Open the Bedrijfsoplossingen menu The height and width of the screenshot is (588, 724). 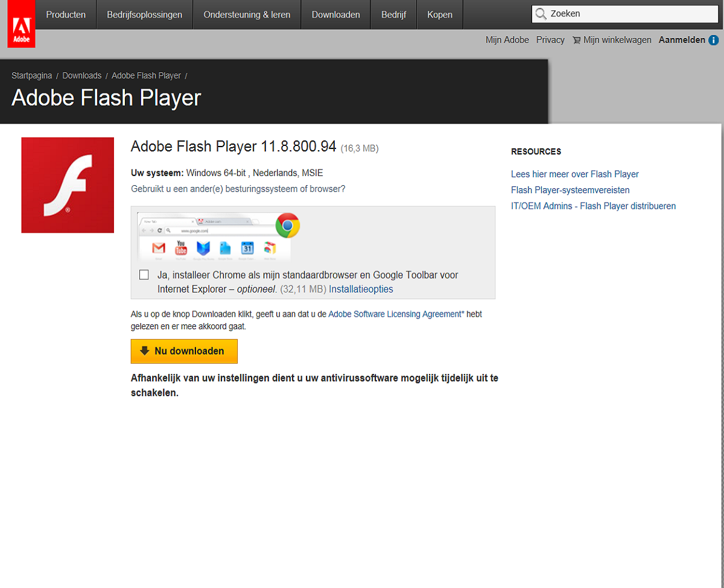pos(145,14)
